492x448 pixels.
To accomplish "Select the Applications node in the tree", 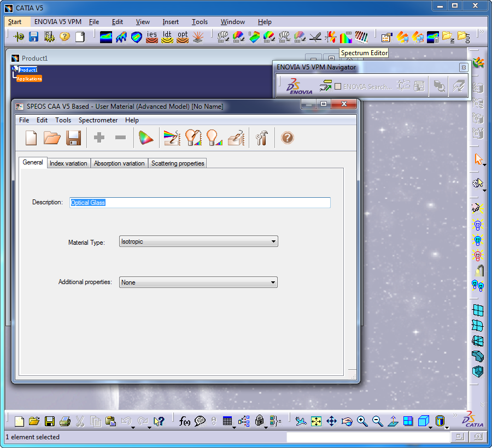I will point(29,79).
